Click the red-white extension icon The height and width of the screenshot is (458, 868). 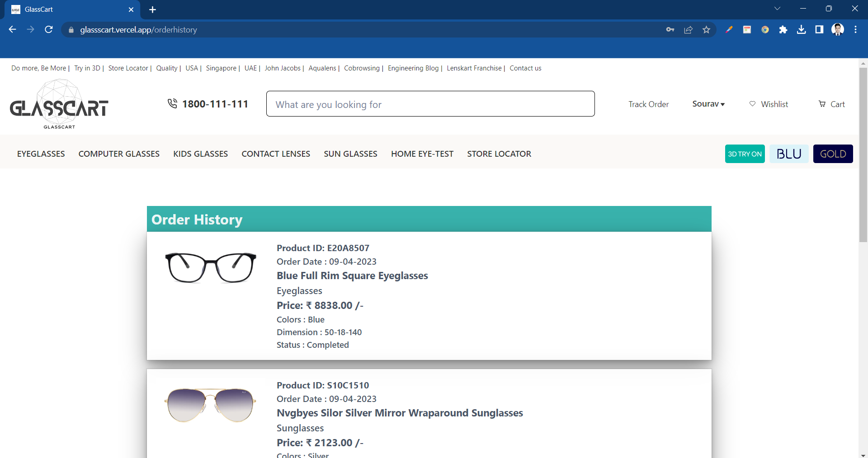[x=747, y=30]
